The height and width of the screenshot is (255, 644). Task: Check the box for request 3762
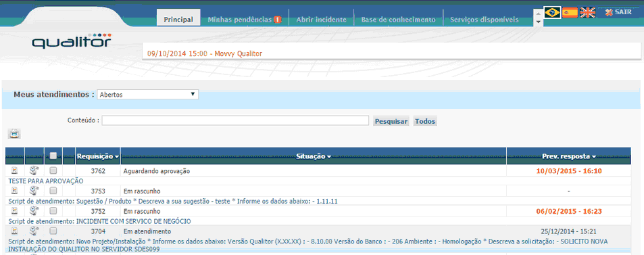pos(53,170)
